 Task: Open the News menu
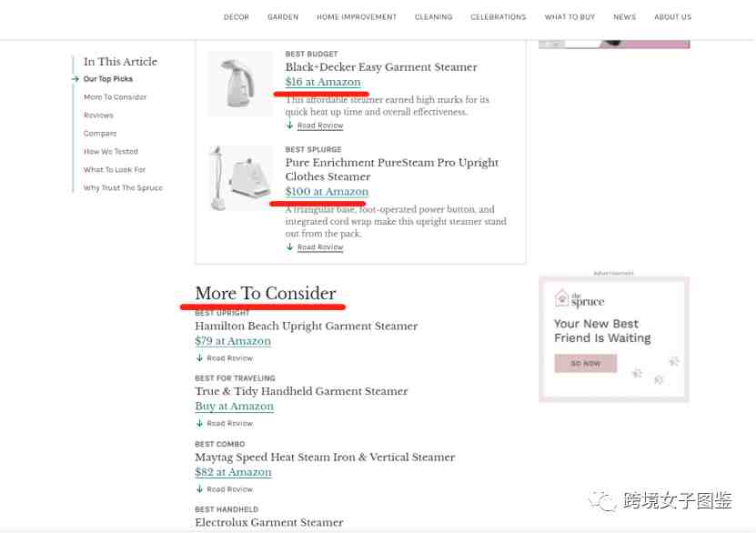(x=624, y=17)
